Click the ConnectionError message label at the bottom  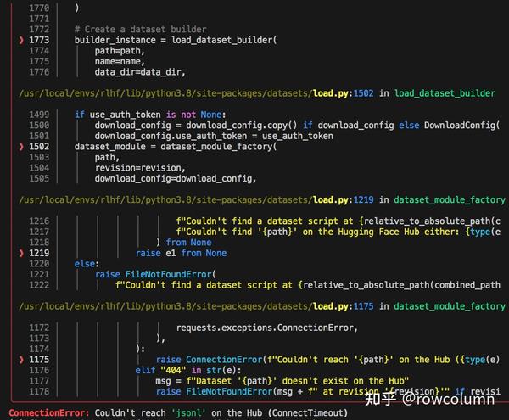click(48, 413)
